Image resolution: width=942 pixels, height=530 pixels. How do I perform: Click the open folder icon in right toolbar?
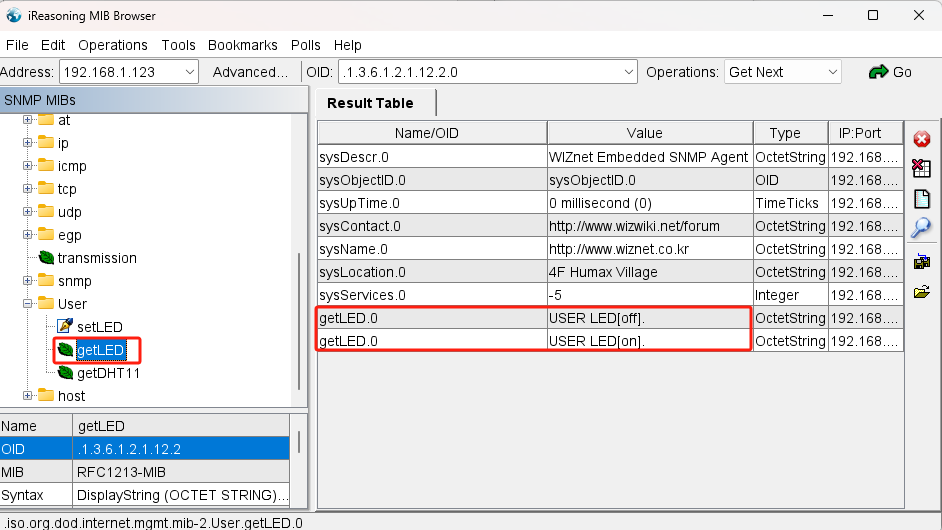922,292
